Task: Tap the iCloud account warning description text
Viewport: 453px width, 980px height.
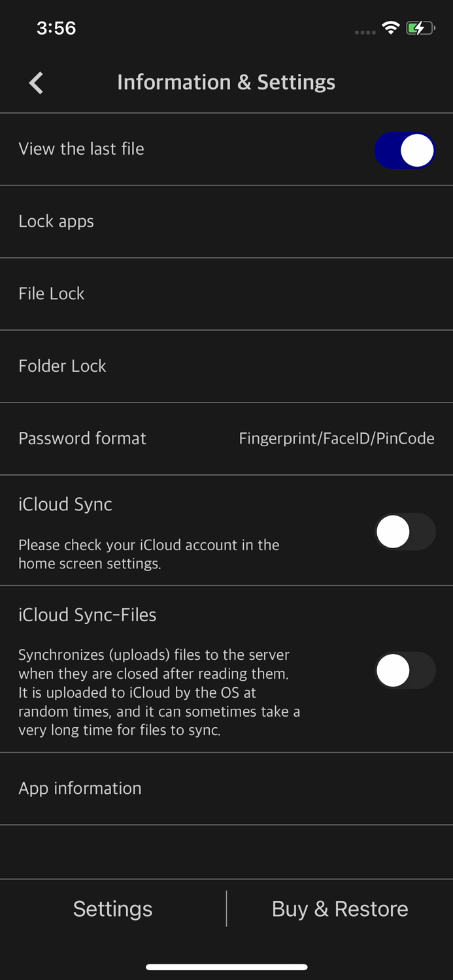Action: coord(149,554)
